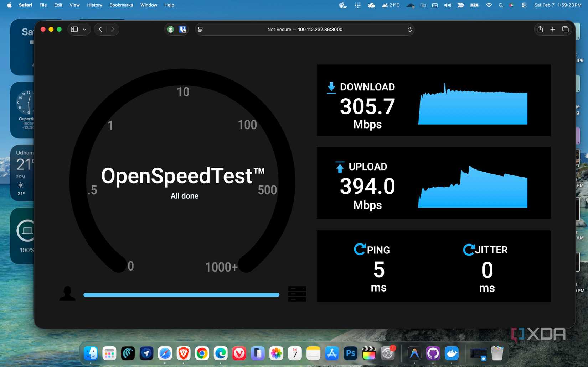This screenshot has height=367, width=588.
Task: Launch Photoshop from the Dock
Action: [350, 353]
